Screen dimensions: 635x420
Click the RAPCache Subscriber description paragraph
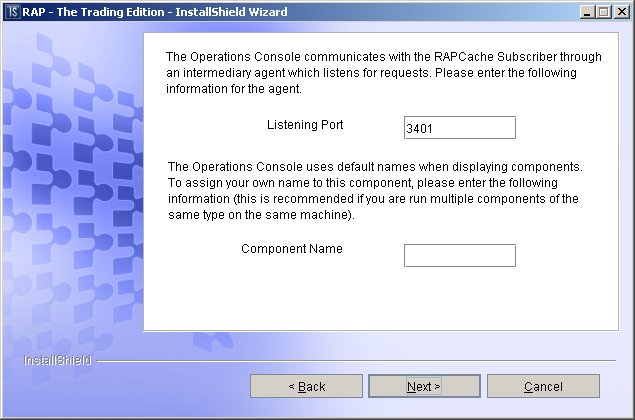click(384, 72)
